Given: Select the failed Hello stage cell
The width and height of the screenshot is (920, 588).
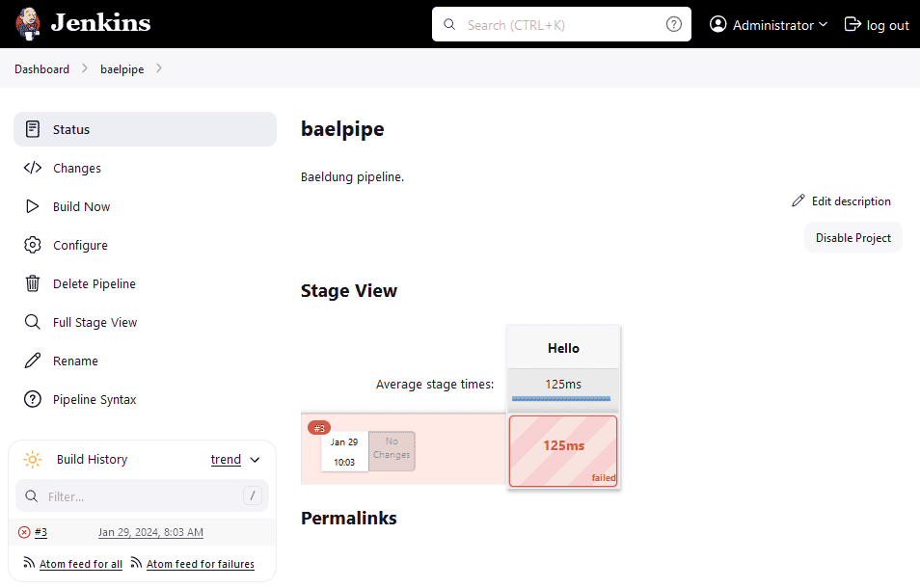Looking at the screenshot, I should click(563, 450).
